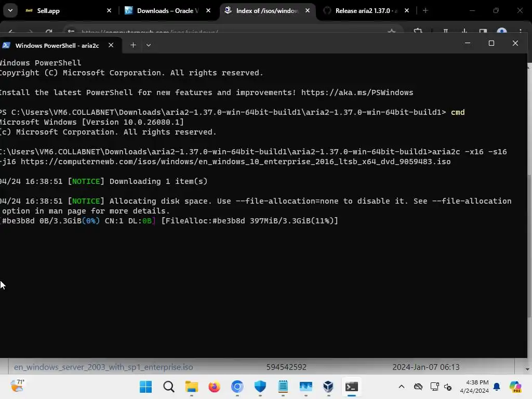The image size is (532, 399).
Task: Select the Windows PowerShell - aria2c tab
Action: 57,46
